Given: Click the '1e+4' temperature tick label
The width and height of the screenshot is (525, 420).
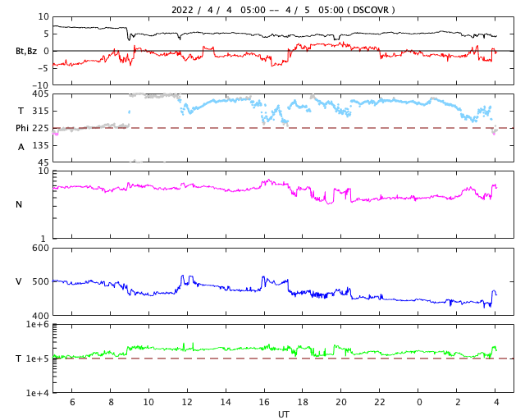Looking at the screenshot, I should coord(37,393).
